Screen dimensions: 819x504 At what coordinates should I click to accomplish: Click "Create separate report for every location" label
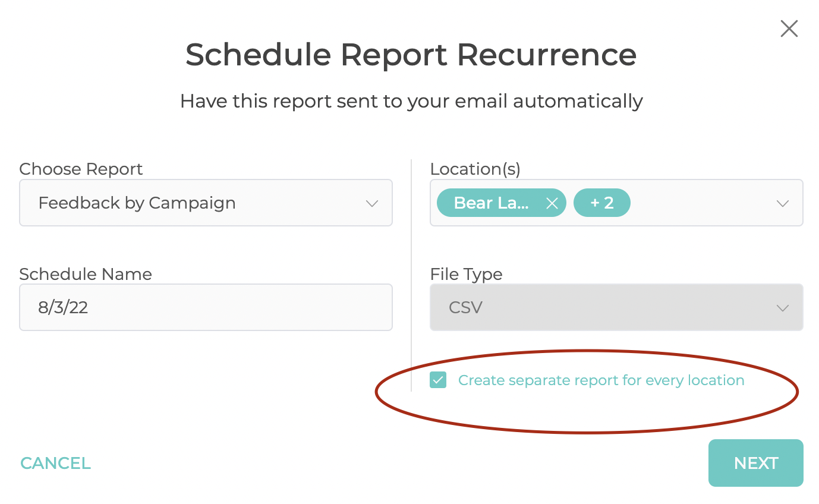(601, 380)
